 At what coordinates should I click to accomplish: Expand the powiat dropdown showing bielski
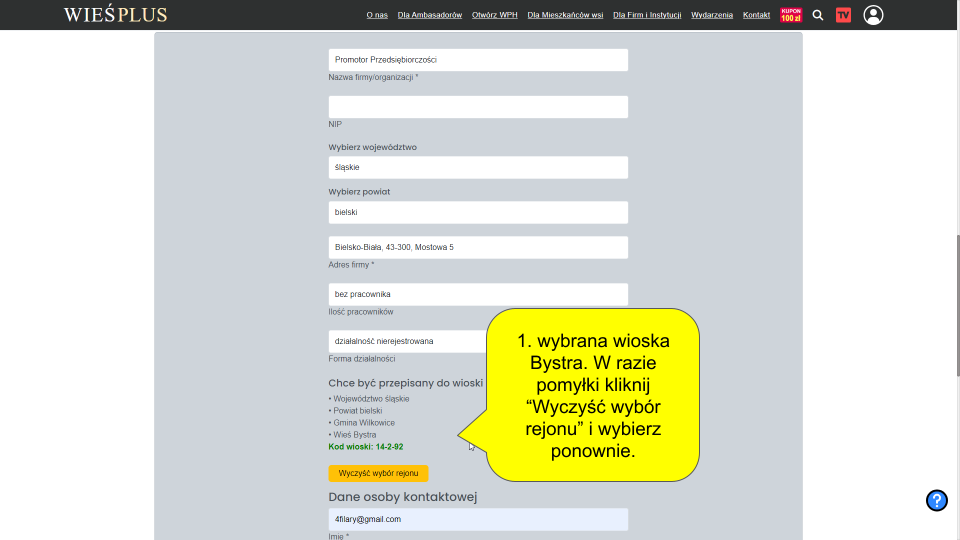click(x=478, y=213)
